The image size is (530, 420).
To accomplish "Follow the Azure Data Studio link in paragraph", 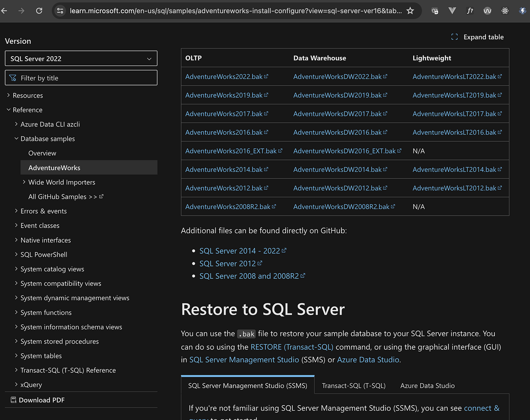I will pos(368,359).
